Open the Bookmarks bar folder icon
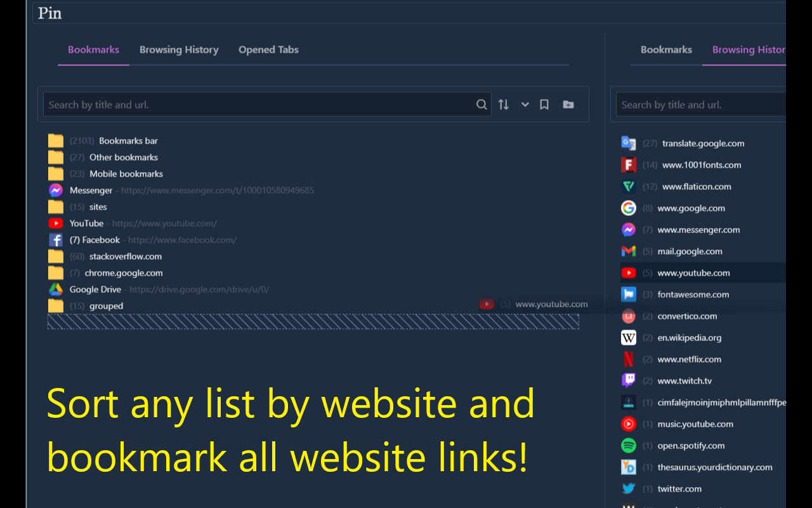This screenshot has height=508, width=812. [56, 141]
